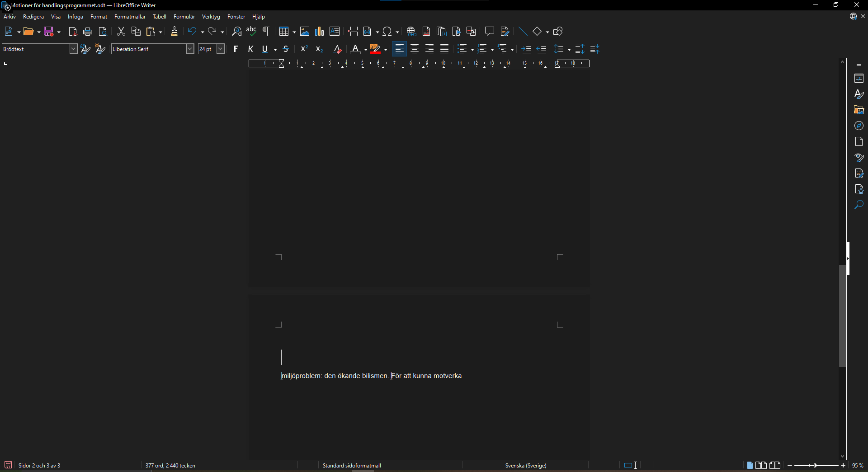Export document as PDF icon
This screenshot has width=868, height=472.
[x=73, y=32]
